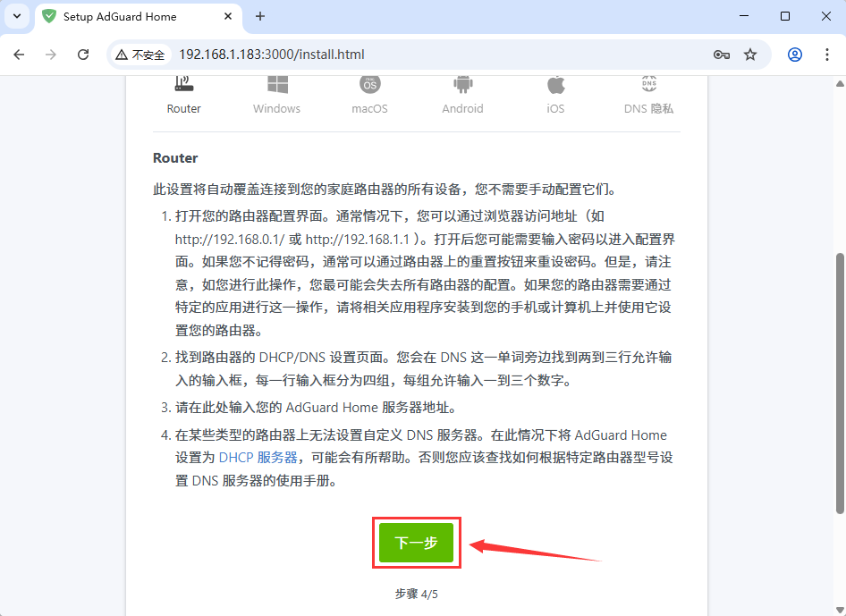Click the 步骤 4/5 step text

point(417,594)
